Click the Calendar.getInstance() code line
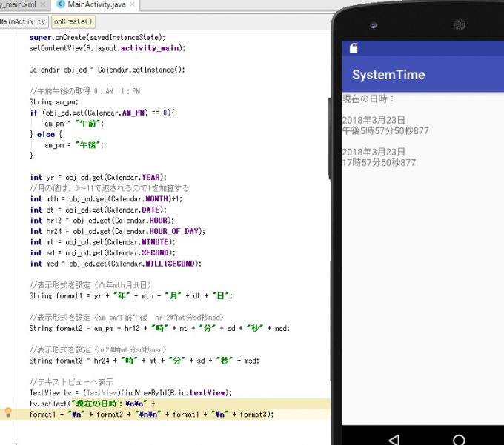The height and width of the screenshot is (445, 504). tap(107, 70)
